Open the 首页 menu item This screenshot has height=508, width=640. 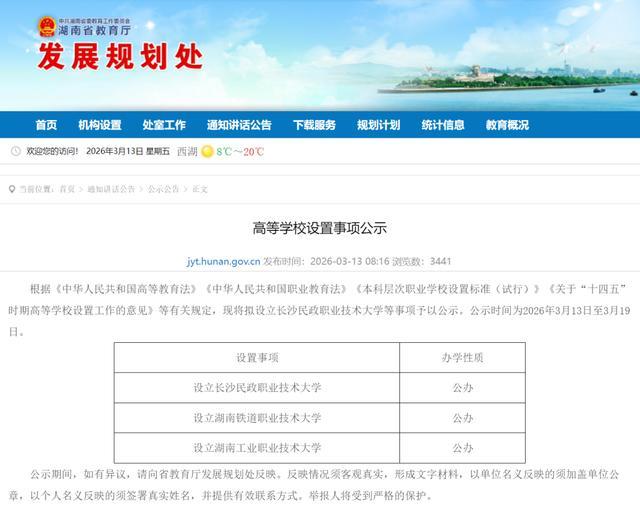point(46,125)
